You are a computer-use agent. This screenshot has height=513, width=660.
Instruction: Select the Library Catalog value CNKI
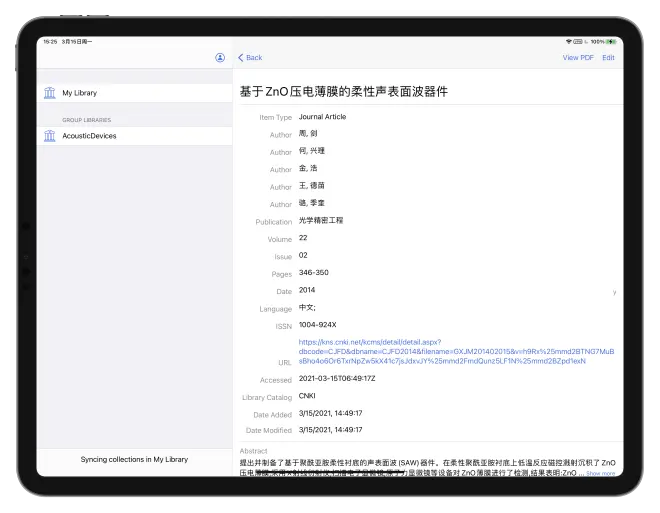(x=307, y=396)
